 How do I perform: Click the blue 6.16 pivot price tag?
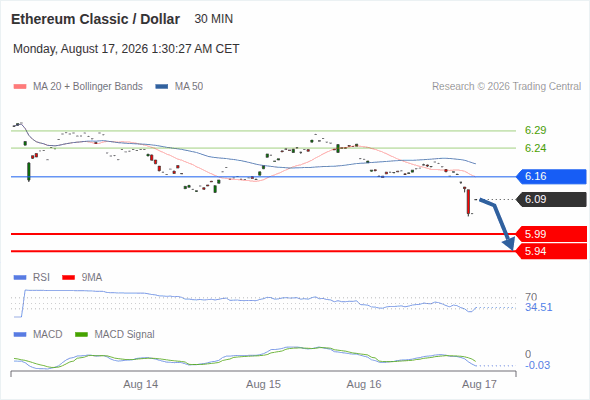[x=551, y=176]
